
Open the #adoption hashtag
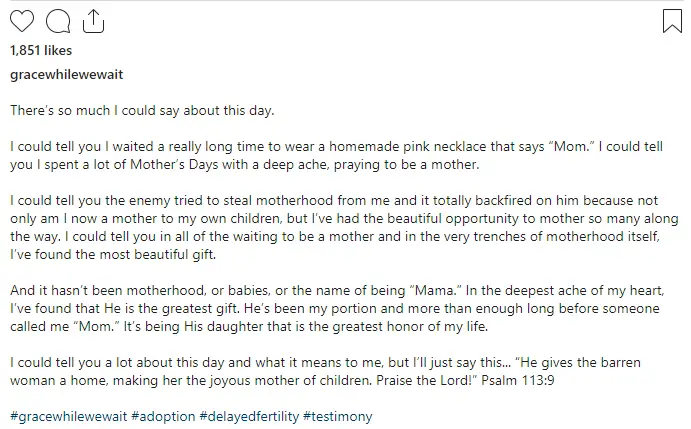[163, 416]
